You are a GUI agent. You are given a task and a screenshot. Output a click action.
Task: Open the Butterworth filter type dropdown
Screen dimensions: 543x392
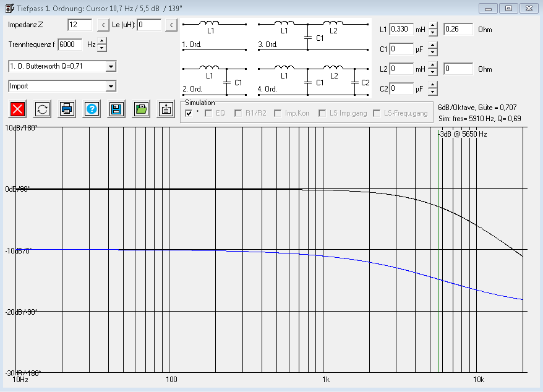[x=111, y=66]
